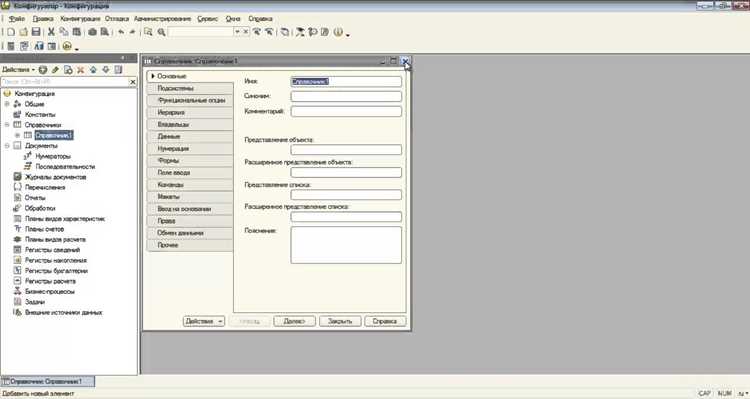This screenshot has width=750, height=399.
Task: Click the Закрыть button
Action: click(340, 321)
